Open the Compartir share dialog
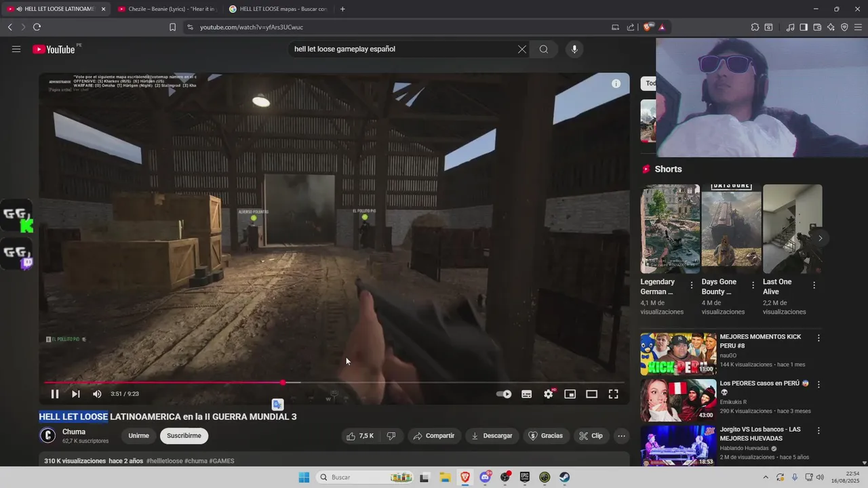 click(x=434, y=436)
